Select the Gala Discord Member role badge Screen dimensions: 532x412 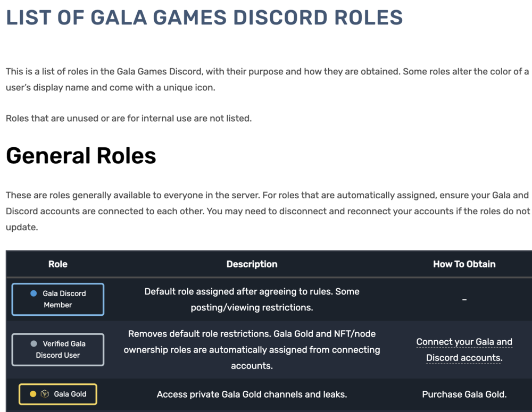click(x=58, y=299)
